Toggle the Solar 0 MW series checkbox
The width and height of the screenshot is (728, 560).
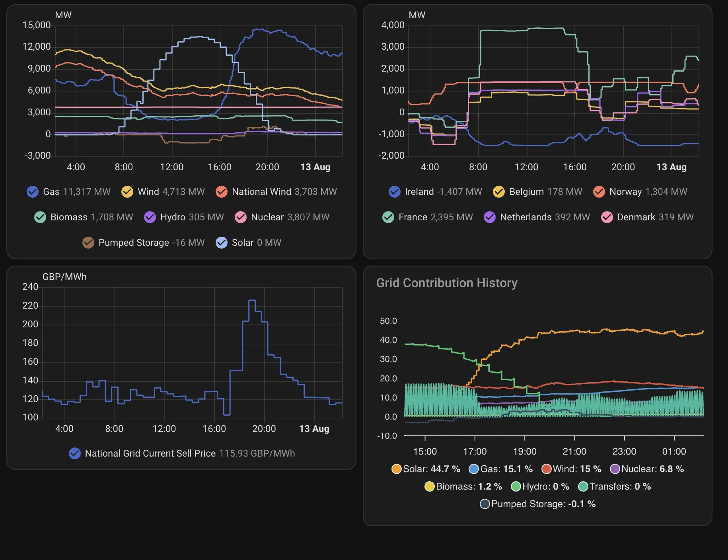pyautogui.click(x=222, y=243)
